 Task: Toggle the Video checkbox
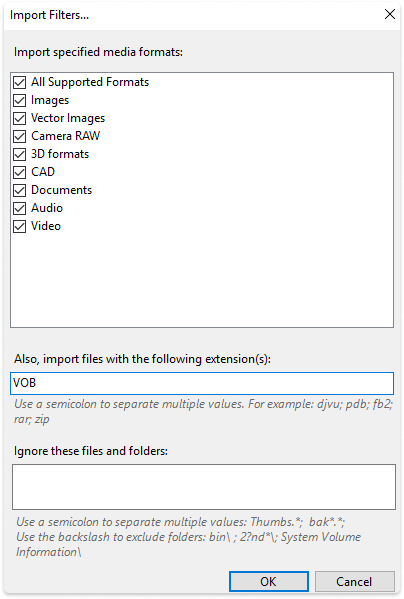(x=19, y=227)
